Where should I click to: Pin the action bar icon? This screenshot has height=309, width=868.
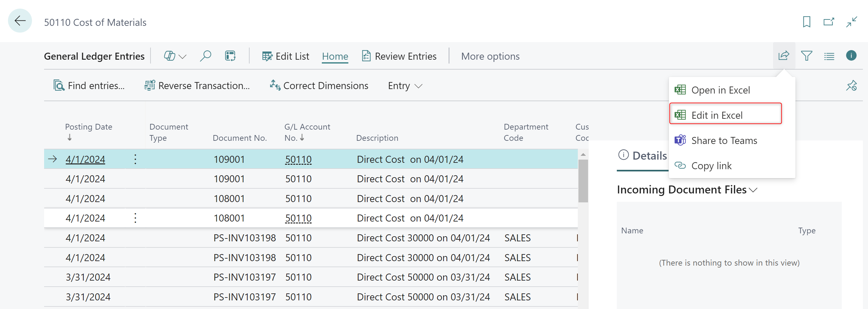coord(851,86)
